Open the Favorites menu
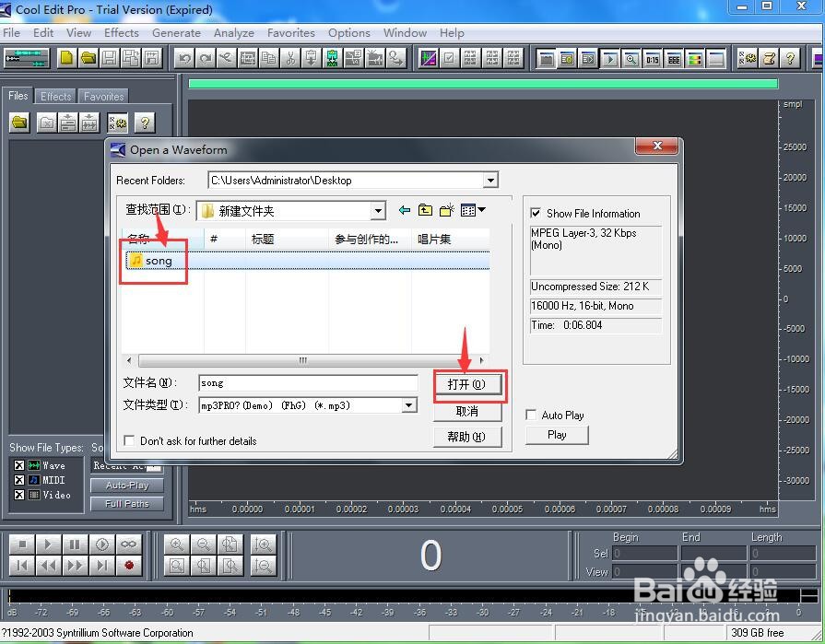The height and width of the screenshot is (644, 825). (291, 32)
